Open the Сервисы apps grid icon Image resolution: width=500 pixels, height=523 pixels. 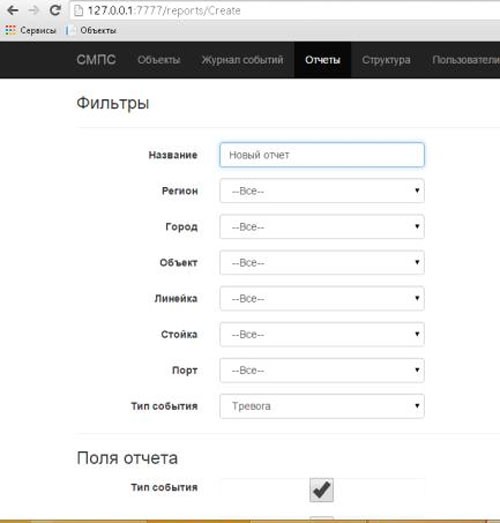(x=10, y=30)
